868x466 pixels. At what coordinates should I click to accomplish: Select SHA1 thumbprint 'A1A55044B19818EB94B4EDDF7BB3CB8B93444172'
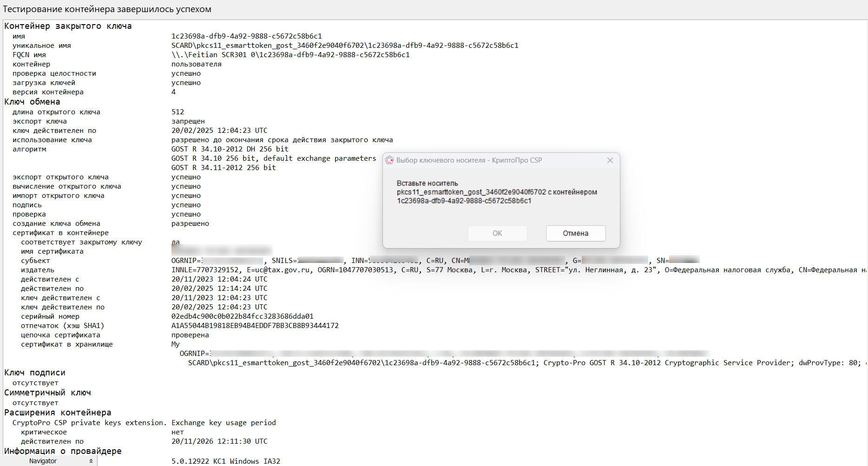pyautogui.click(x=255, y=326)
